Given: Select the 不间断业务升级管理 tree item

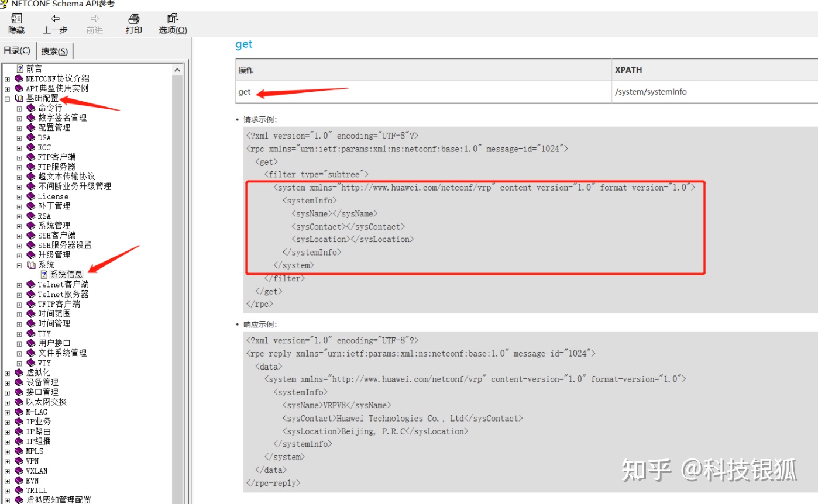Looking at the screenshot, I should (x=74, y=187).
